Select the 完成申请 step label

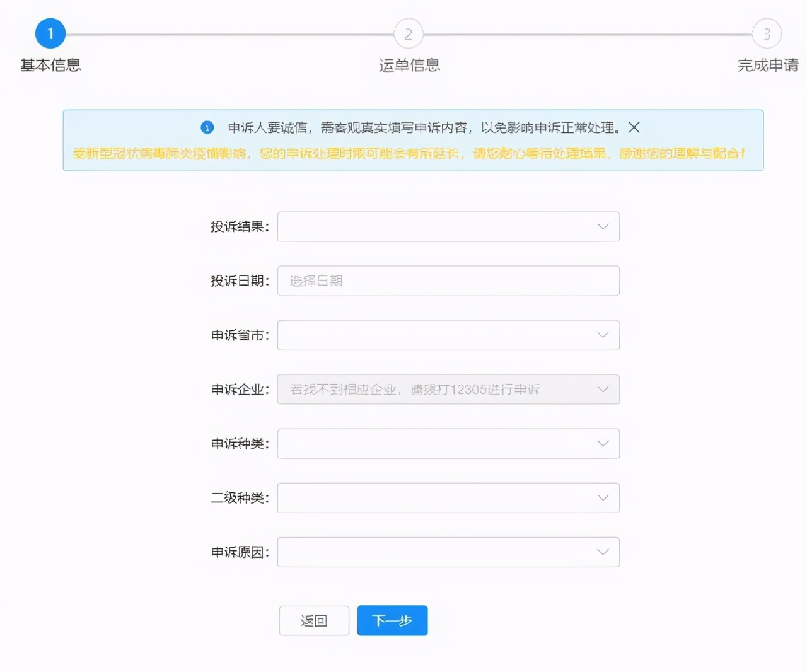[x=767, y=64]
